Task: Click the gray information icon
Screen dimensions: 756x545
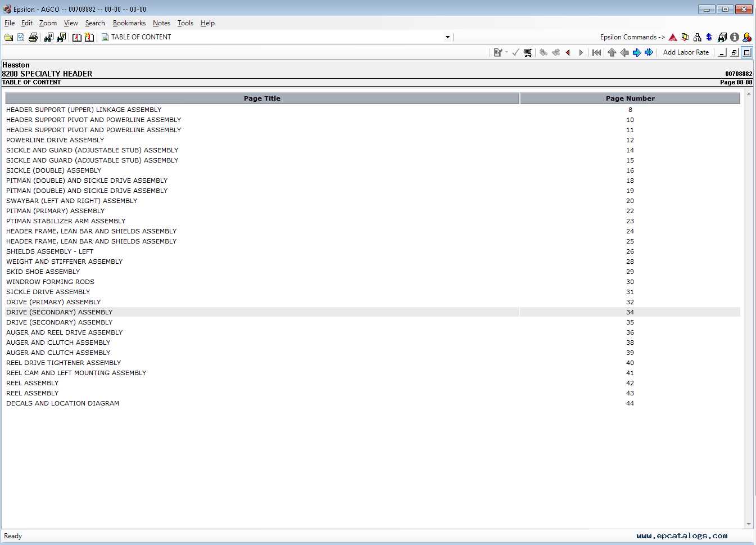Action: [735, 37]
